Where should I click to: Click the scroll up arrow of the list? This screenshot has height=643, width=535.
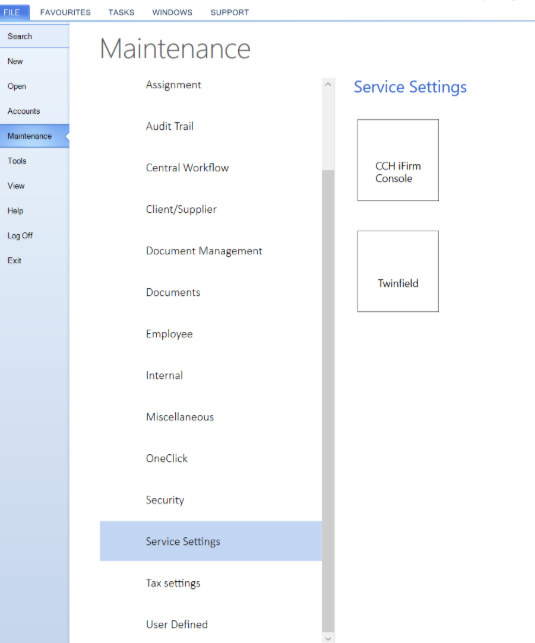click(328, 84)
